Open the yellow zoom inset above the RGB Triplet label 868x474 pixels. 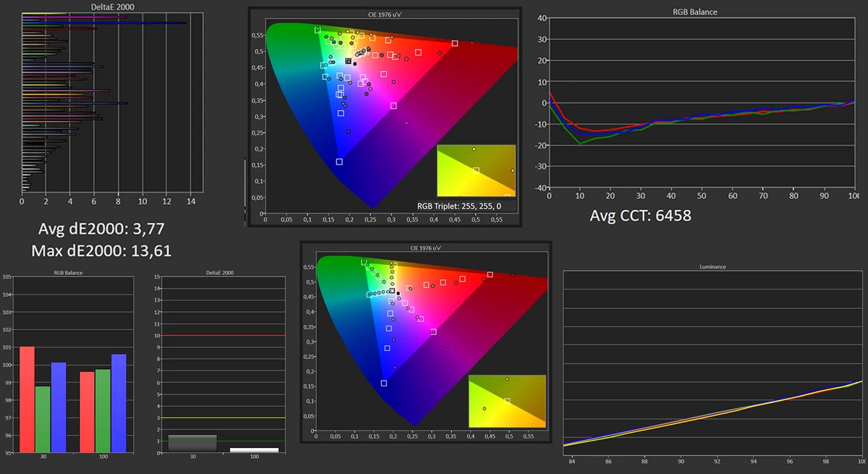click(x=476, y=170)
